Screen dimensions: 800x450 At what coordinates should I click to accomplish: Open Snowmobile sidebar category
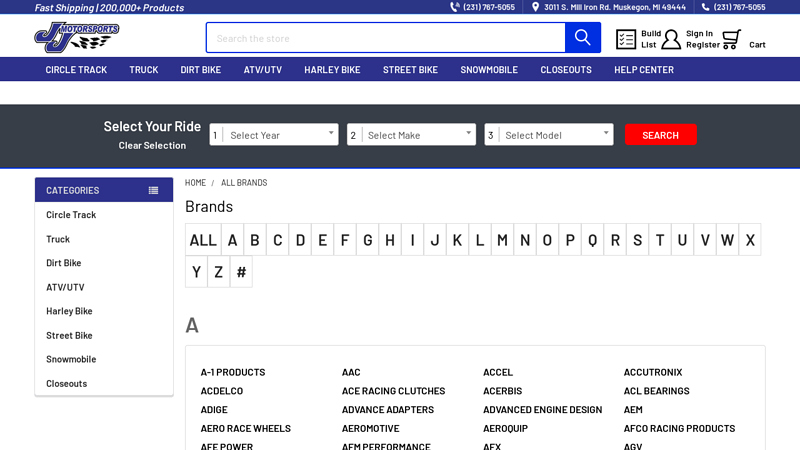71,359
